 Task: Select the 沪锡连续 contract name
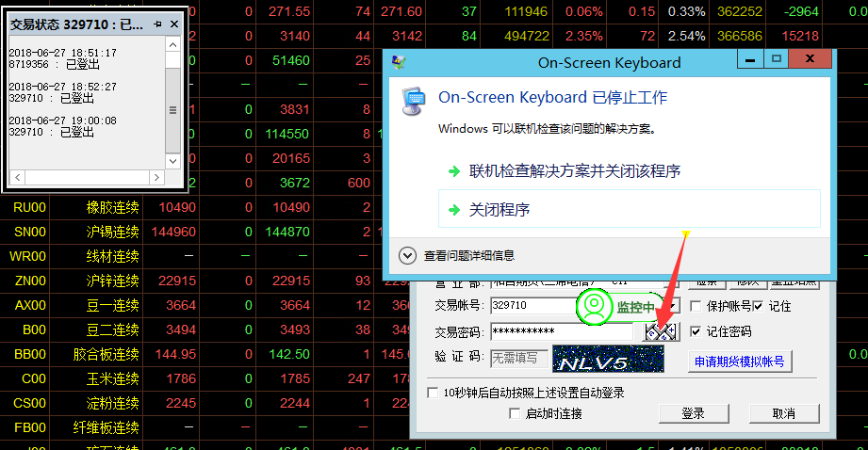[112, 232]
